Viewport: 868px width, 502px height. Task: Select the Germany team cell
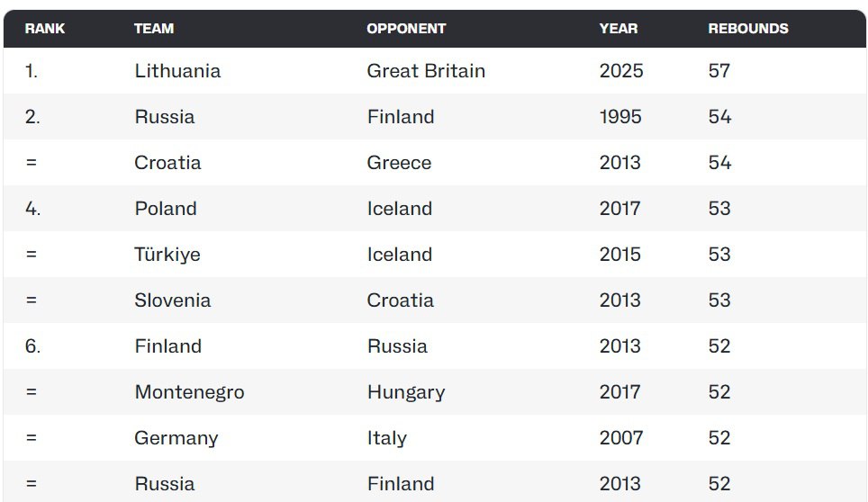tap(176, 438)
